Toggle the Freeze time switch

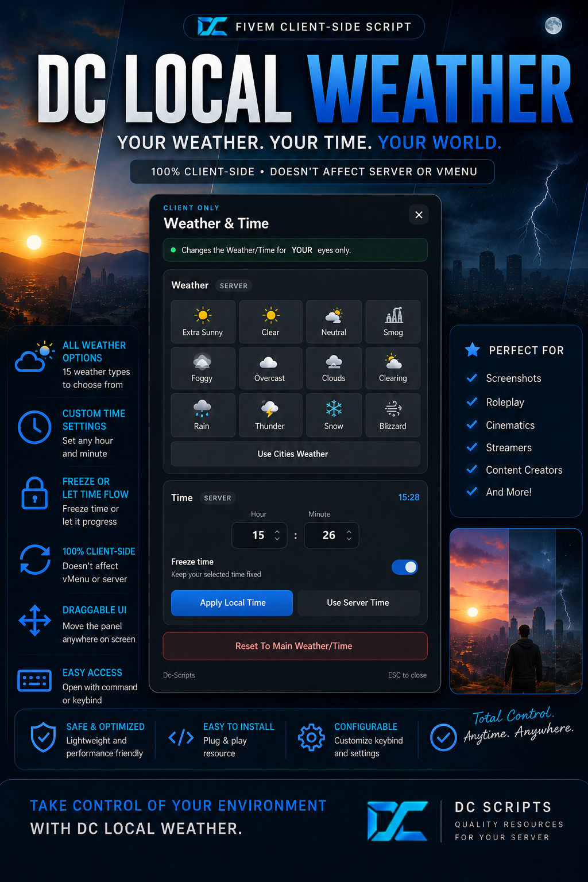coord(405,567)
